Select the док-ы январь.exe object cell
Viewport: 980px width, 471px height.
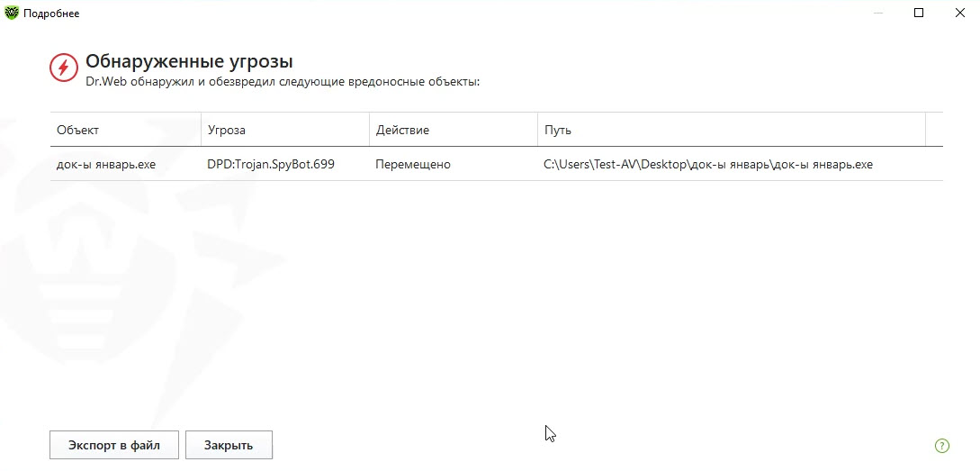[106, 165]
